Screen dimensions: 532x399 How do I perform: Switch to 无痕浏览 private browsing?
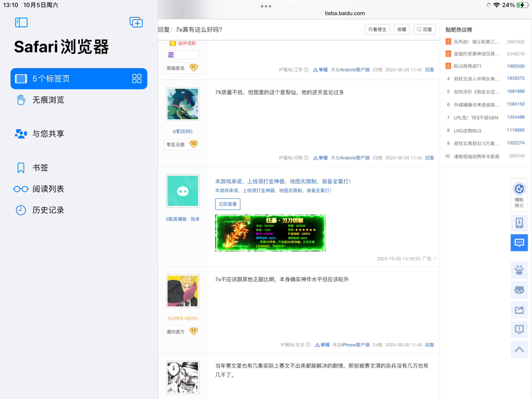tap(79, 100)
